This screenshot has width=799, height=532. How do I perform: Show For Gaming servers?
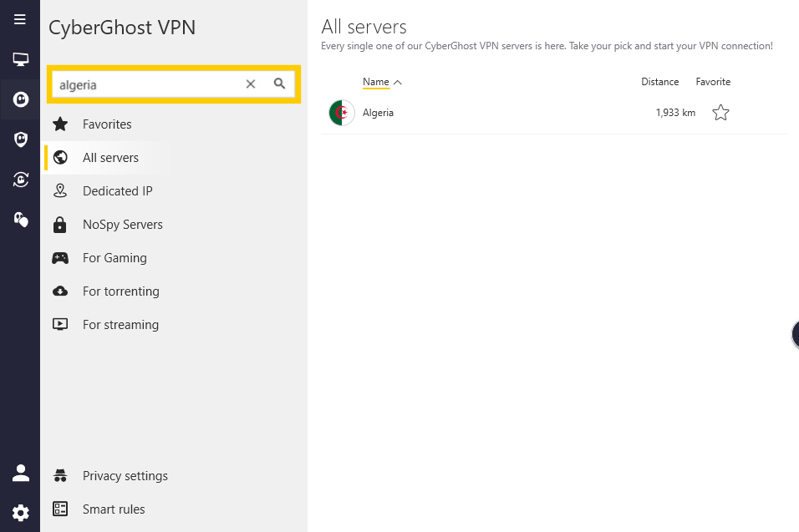(x=115, y=258)
